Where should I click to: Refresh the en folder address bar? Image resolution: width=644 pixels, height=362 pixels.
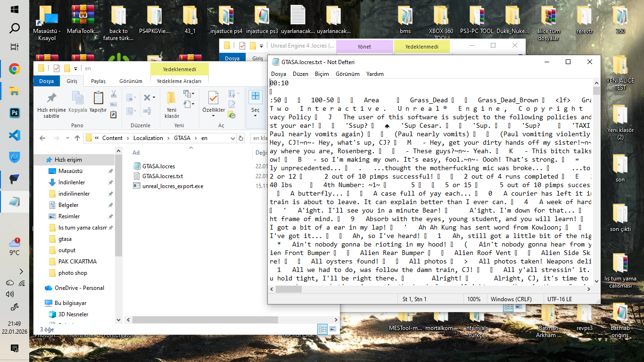pos(241,138)
